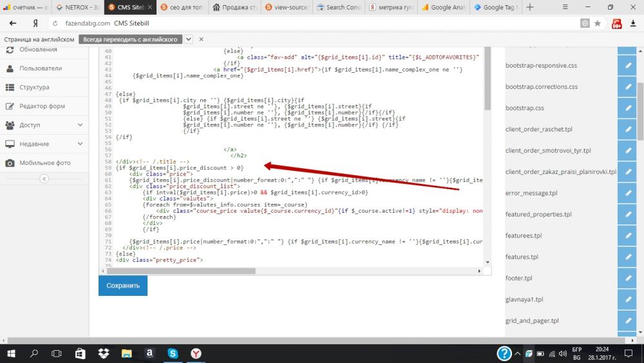Go back with browser back arrow
The height and width of the screenshot is (363, 644).
pyautogui.click(x=13, y=23)
